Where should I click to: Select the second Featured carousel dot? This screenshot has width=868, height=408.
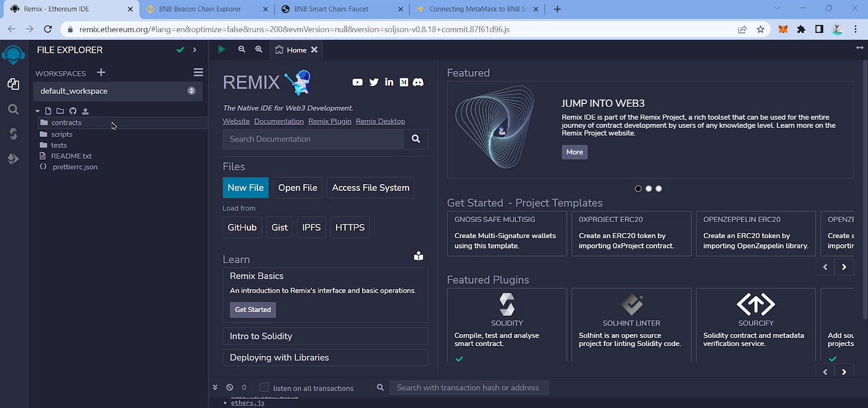point(649,188)
